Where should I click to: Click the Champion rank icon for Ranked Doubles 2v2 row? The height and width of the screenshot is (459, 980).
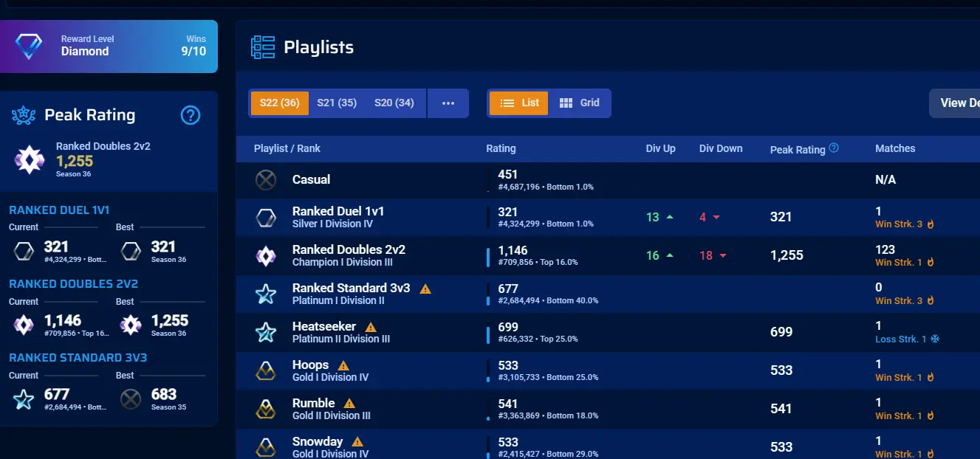265,256
